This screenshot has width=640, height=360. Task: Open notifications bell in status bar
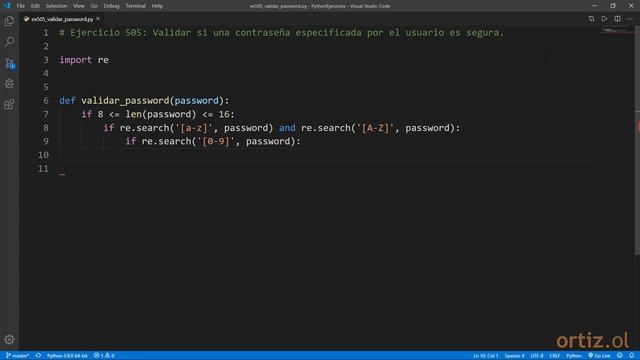click(631, 356)
